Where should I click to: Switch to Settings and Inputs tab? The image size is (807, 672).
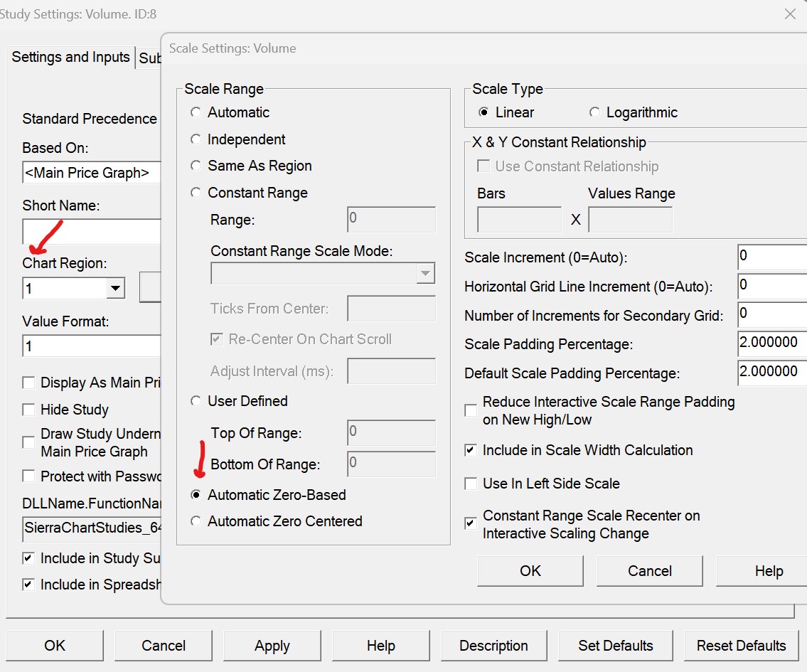pos(70,58)
